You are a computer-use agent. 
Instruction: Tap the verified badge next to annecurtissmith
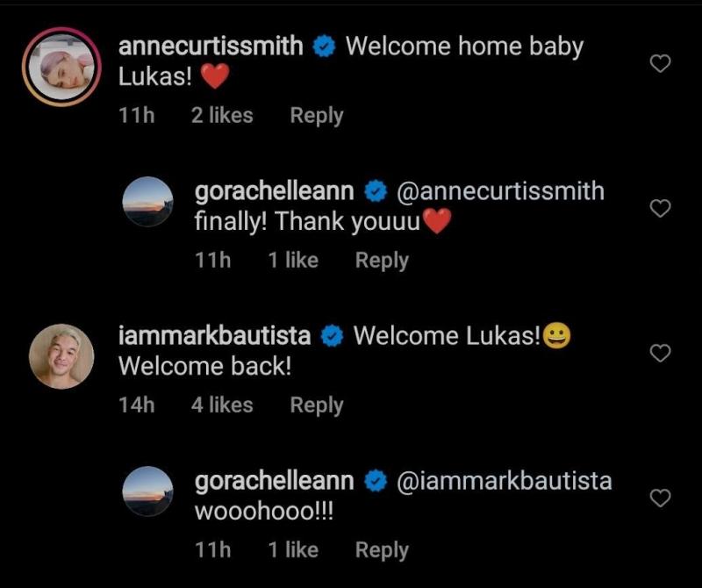(324, 47)
